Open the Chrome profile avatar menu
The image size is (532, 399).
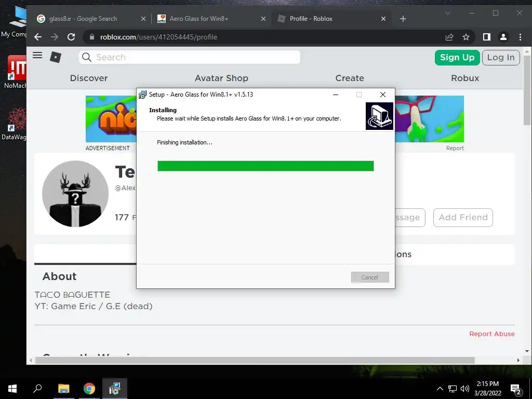point(503,37)
